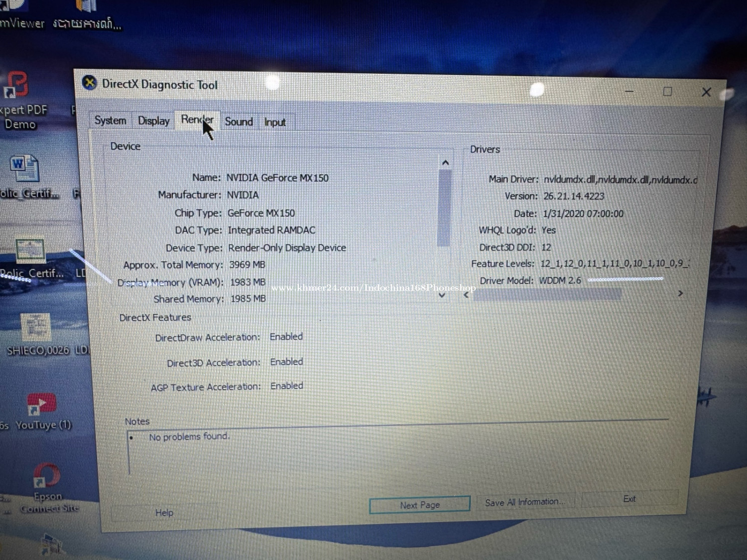Minimize the DirectX Diagnostic Tool window
The height and width of the screenshot is (560, 747).
[x=629, y=92]
